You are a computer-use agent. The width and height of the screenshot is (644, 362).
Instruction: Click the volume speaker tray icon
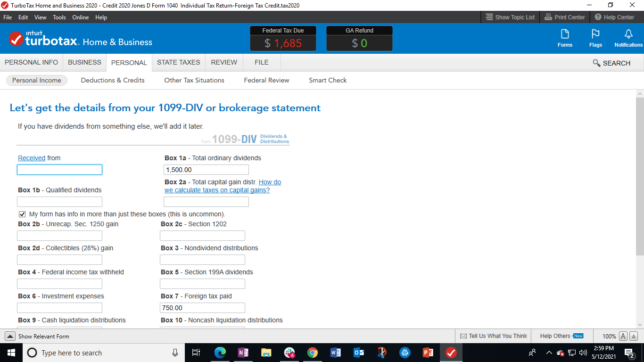point(583,353)
